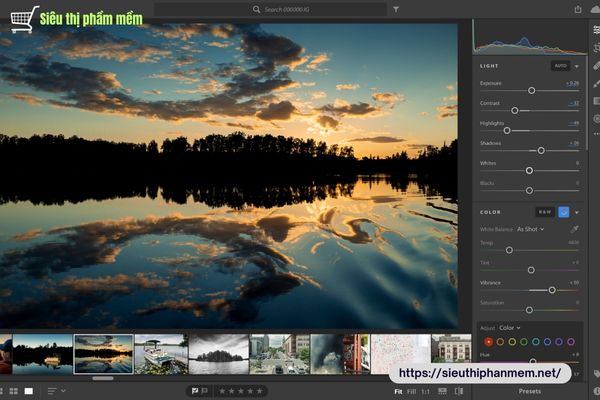Collapse the Light panel arrow
600x400 pixels.
click(577, 66)
